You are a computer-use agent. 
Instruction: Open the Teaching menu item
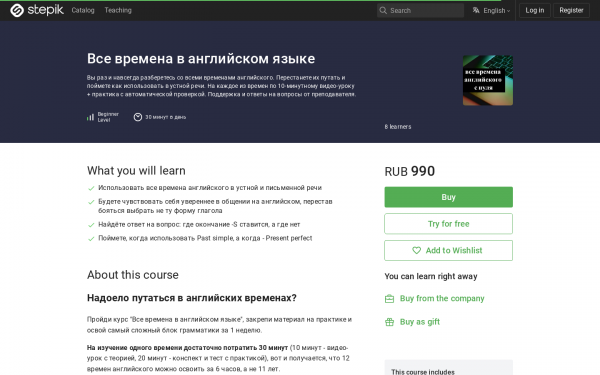point(118,10)
